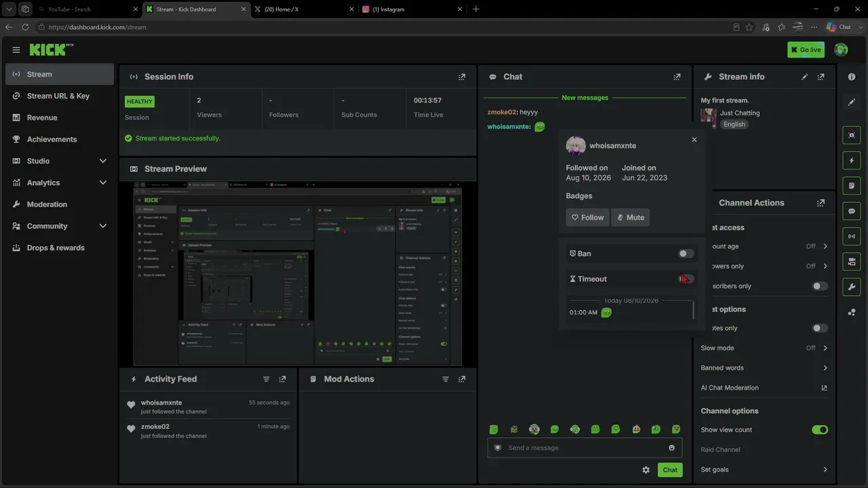Pop out the Session Info panel

pyautogui.click(x=462, y=77)
